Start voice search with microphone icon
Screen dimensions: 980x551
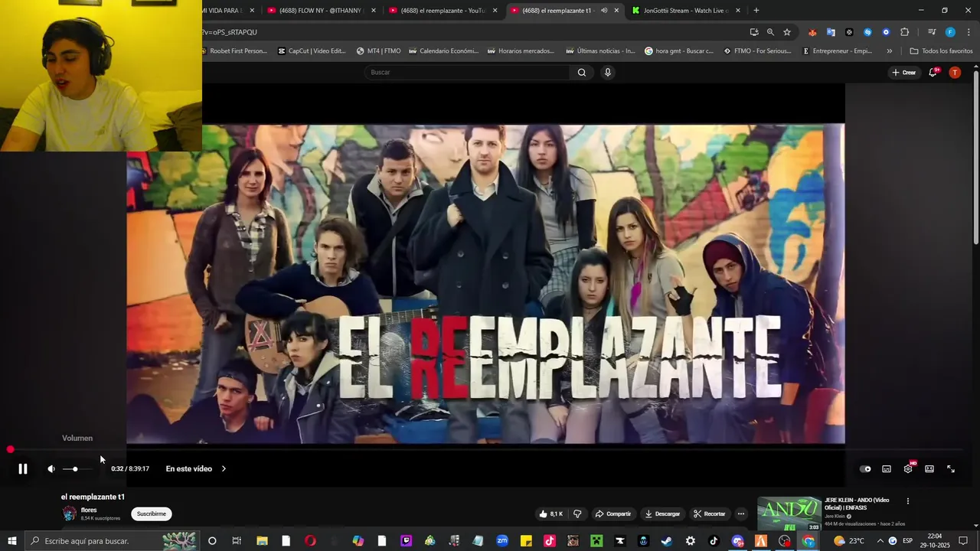pos(608,73)
